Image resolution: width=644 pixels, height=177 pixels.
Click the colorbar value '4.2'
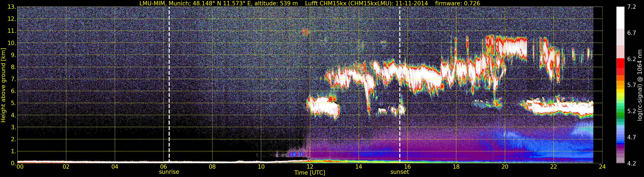click(x=632, y=163)
